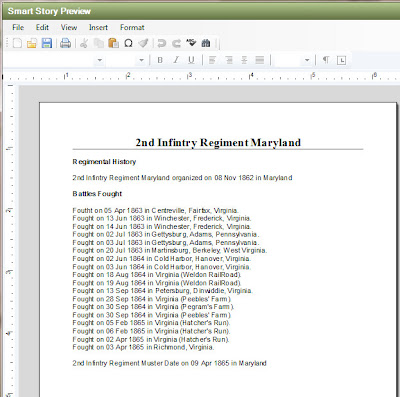The height and width of the screenshot is (397, 400).
Task: Create a new document with the New icon
Action: tap(17, 43)
